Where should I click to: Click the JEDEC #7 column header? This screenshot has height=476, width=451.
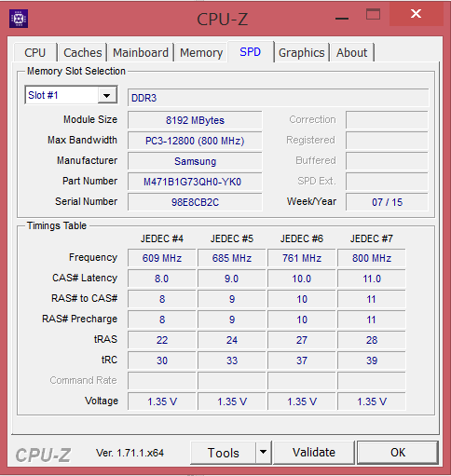[372, 238]
